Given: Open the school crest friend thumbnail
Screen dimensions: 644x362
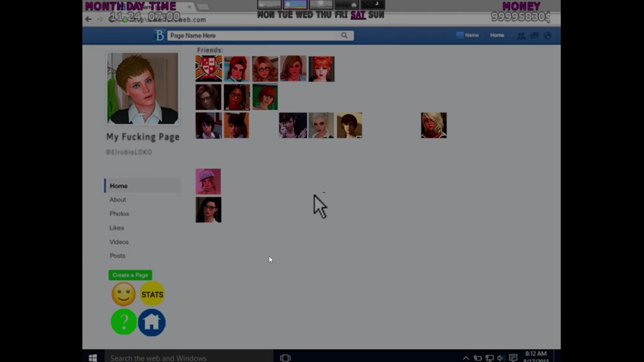Looking at the screenshot, I should (208, 68).
